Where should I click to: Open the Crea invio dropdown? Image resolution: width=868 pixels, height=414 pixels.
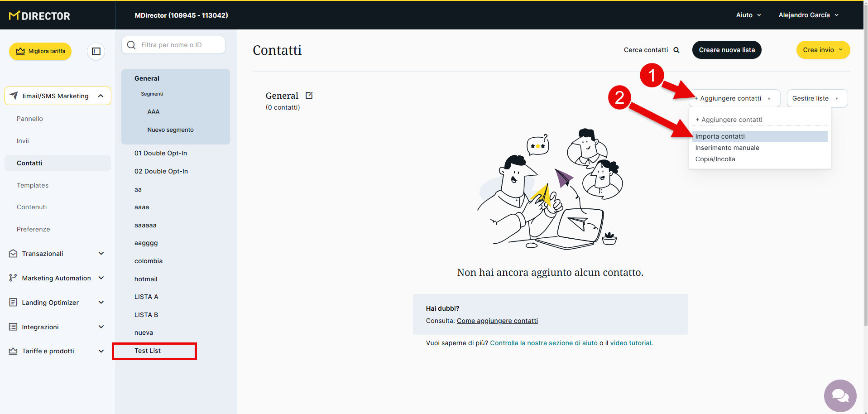point(823,50)
